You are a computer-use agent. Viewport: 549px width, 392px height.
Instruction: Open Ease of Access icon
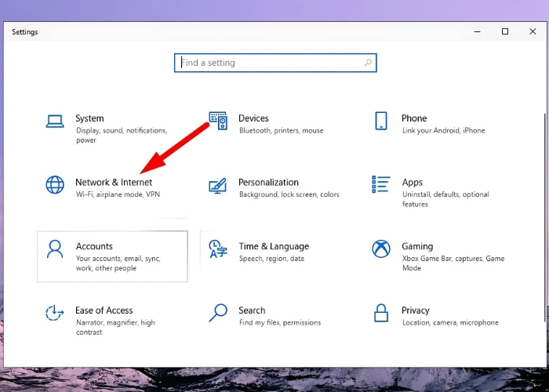(55, 314)
